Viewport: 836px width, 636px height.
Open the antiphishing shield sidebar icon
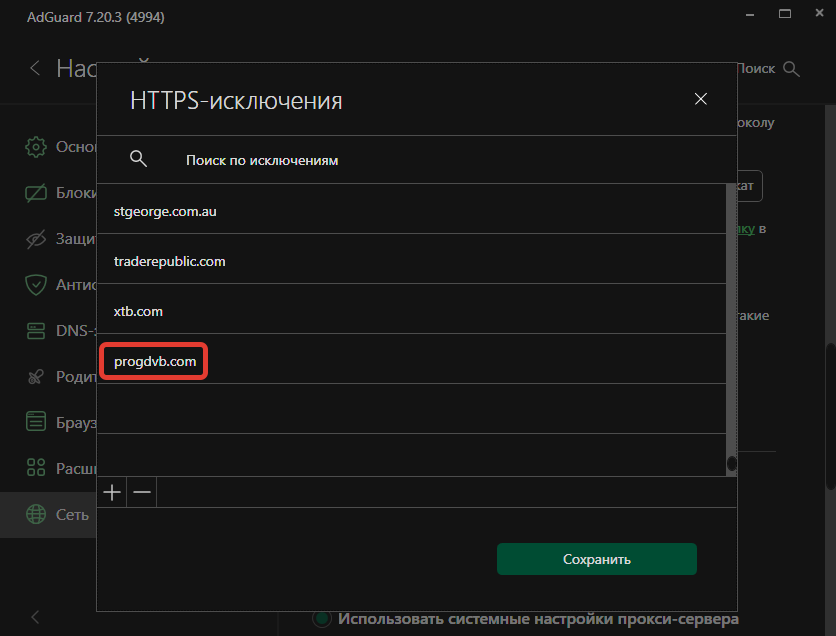click(36, 284)
